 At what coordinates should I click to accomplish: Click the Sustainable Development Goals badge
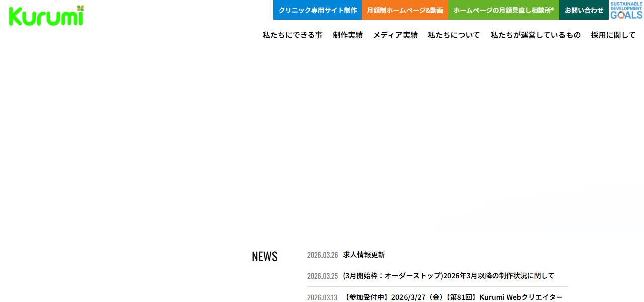pos(625,10)
